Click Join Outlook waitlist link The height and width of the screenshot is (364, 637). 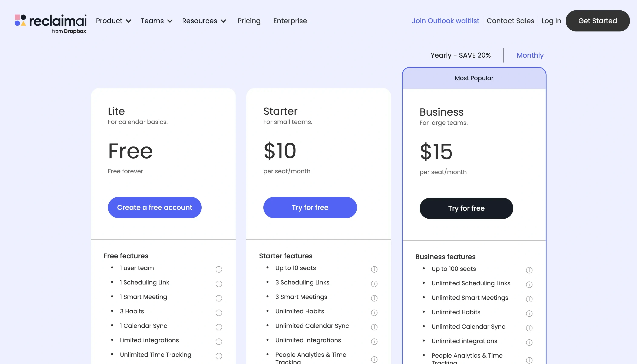(x=445, y=21)
